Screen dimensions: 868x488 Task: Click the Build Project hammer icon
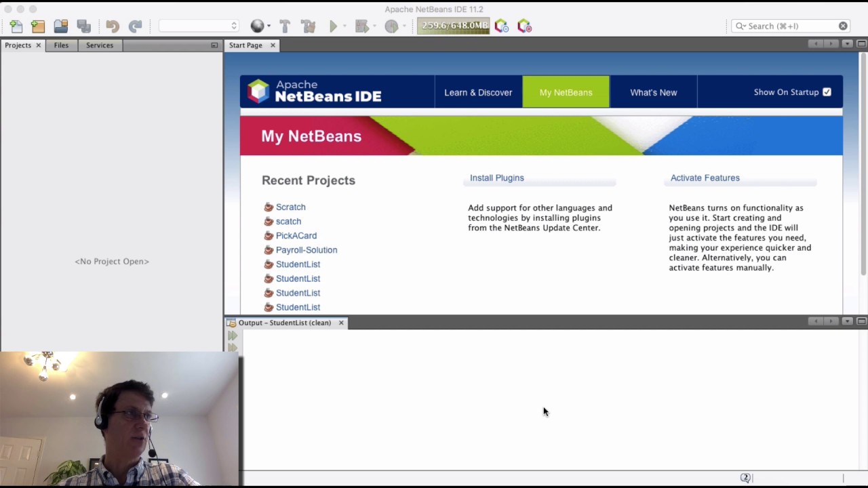click(285, 26)
